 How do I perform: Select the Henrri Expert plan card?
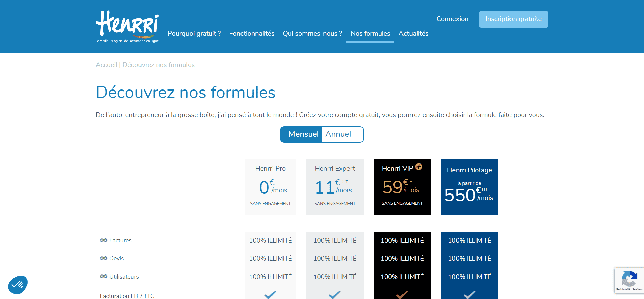pyautogui.click(x=335, y=186)
